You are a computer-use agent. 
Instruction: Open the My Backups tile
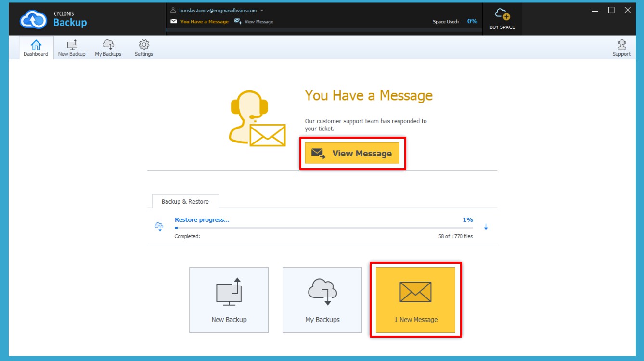322,299
